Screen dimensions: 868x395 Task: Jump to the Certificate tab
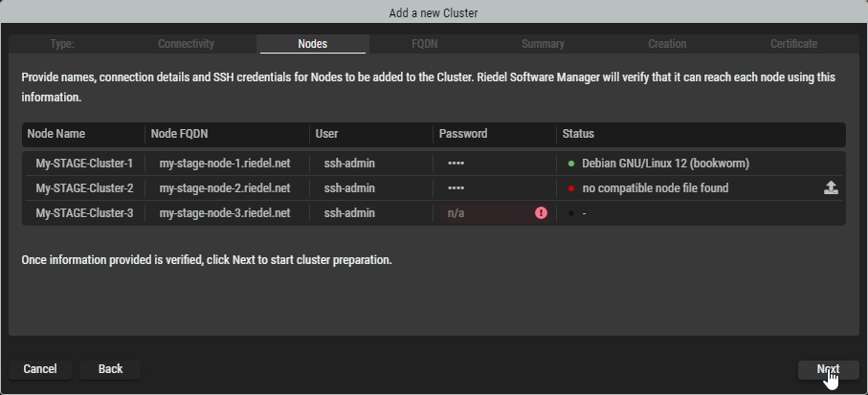pyautogui.click(x=794, y=44)
